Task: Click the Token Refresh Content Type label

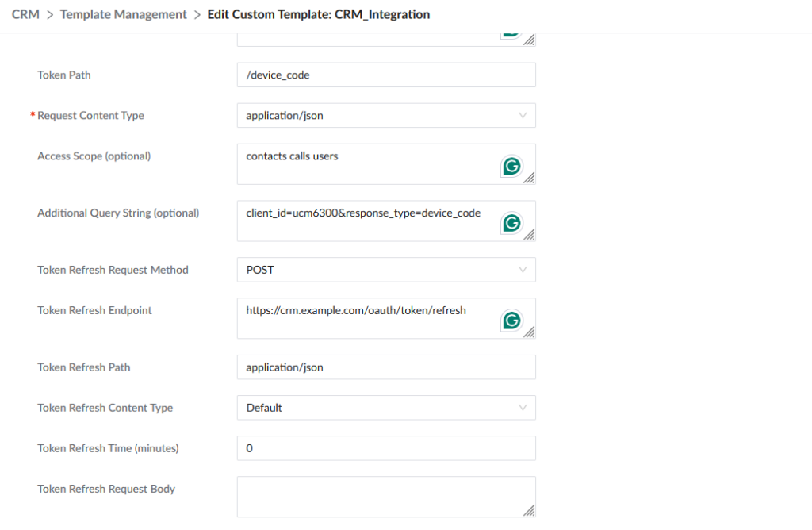Action: point(105,408)
